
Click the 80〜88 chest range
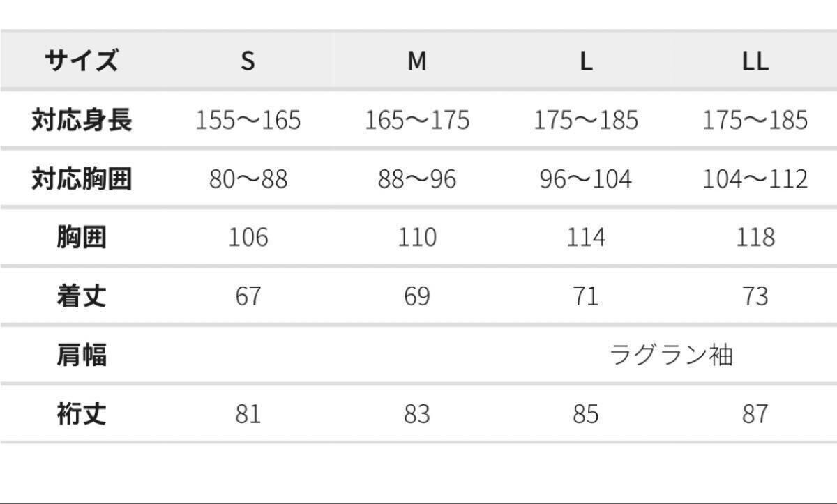[248, 179]
